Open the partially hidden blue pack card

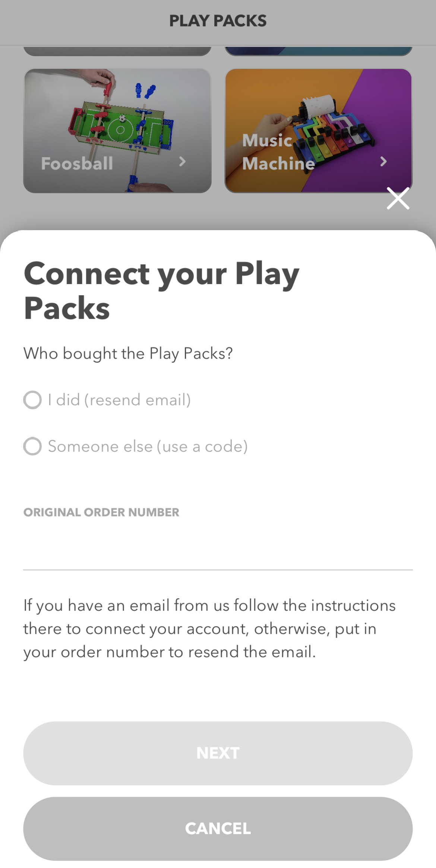[319, 51]
